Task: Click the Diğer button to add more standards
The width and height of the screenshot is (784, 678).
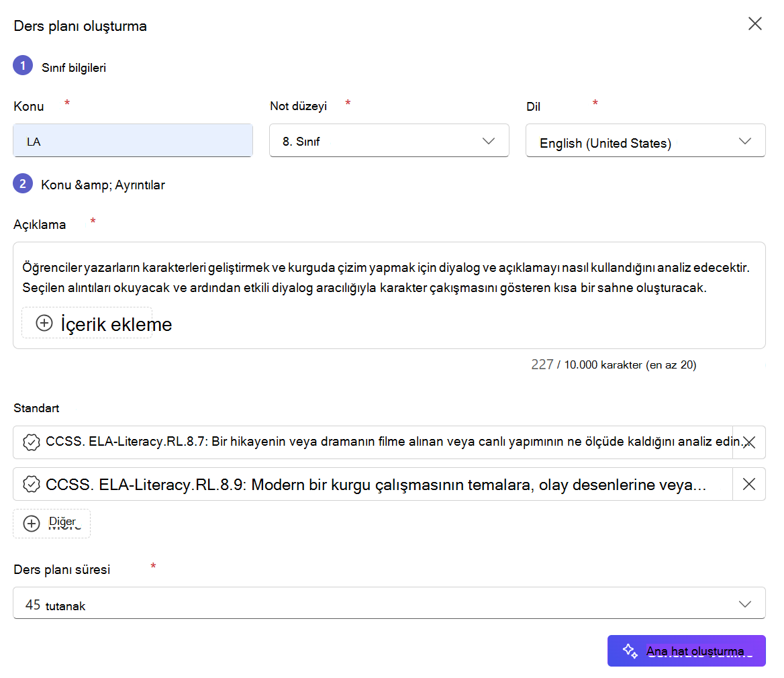Action: click(x=52, y=524)
